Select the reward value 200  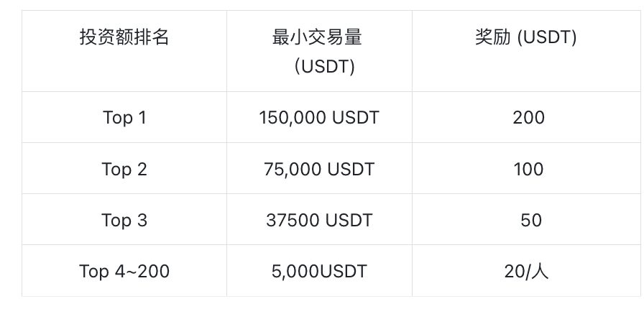click(x=528, y=118)
